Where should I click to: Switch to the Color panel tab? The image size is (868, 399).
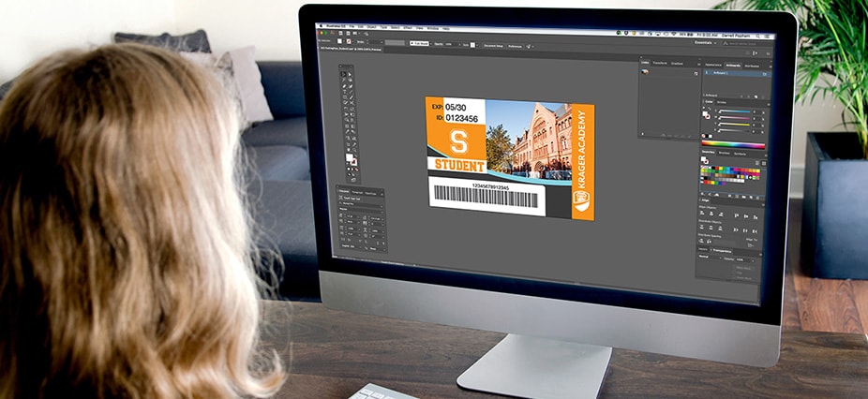[x=709, y=102]
